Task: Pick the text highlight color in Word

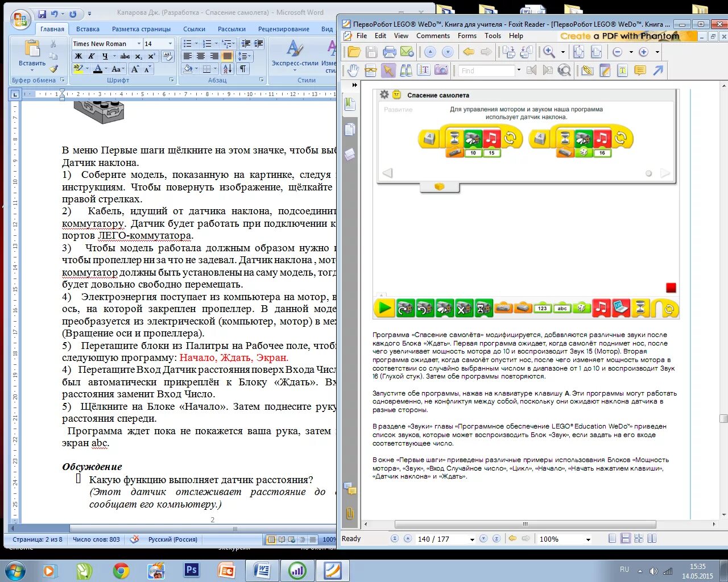Action: tap(78, 69)
